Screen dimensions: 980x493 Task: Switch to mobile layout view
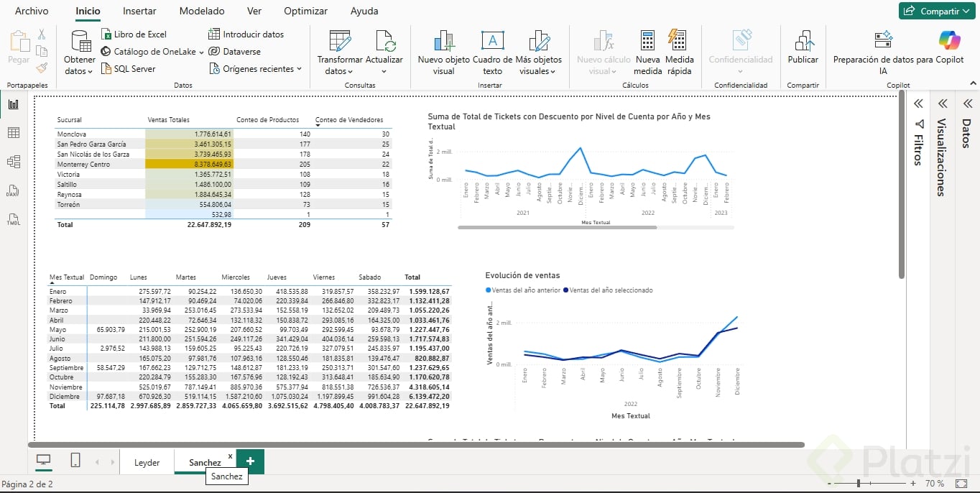coord(75,461)
